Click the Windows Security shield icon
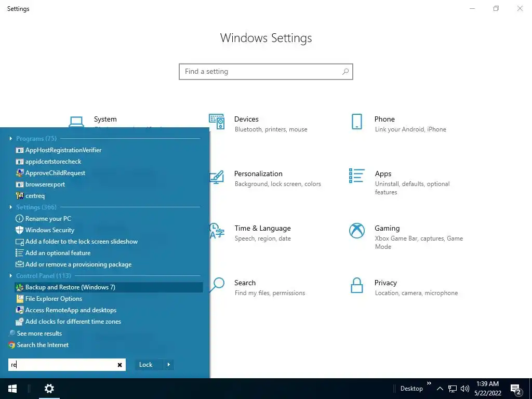 point(20,230)
